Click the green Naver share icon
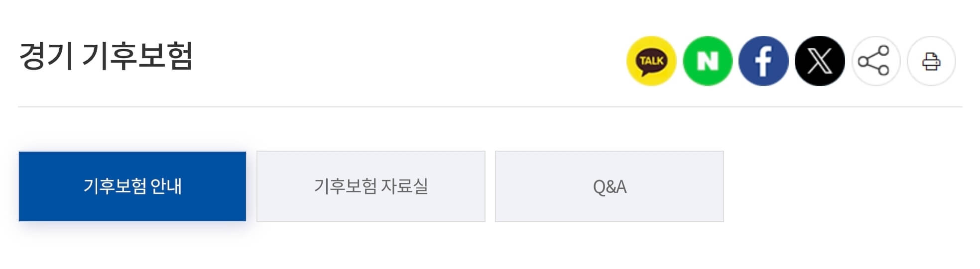This screenshot has width=980, height=269. tap(707, 61)
